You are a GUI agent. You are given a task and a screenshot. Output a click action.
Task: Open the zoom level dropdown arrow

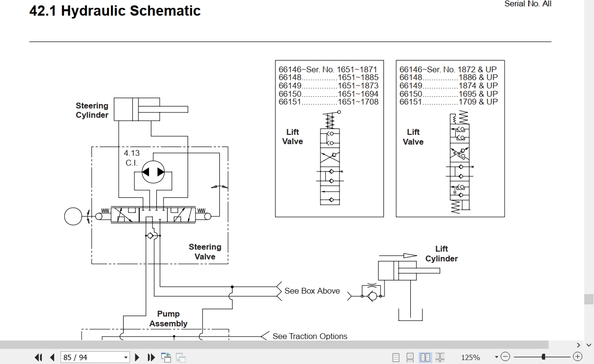click(496, 357)
